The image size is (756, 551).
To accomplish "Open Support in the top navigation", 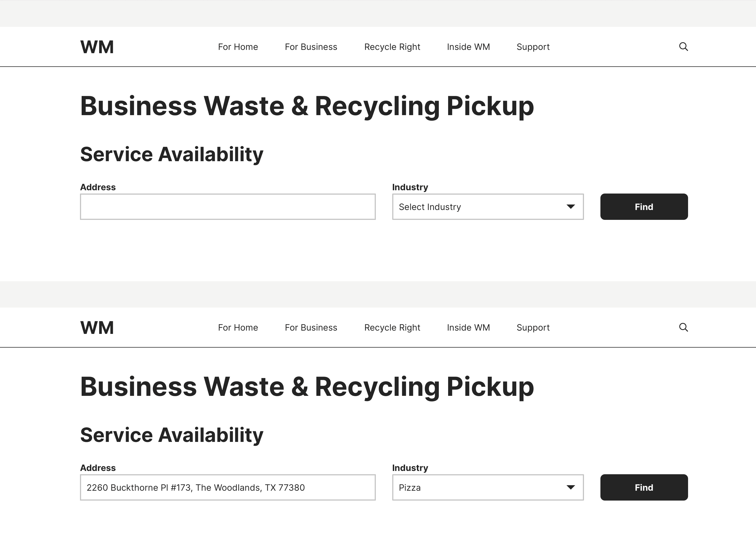I will click(533, 47).
